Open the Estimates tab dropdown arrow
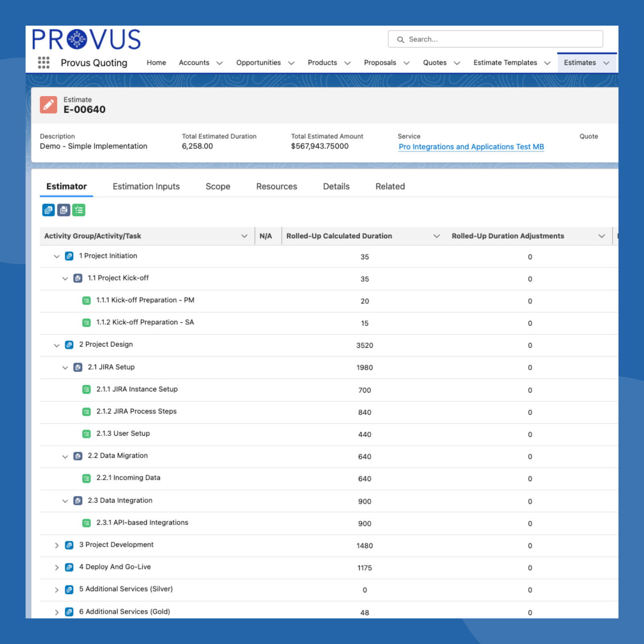 coord(606,63)
